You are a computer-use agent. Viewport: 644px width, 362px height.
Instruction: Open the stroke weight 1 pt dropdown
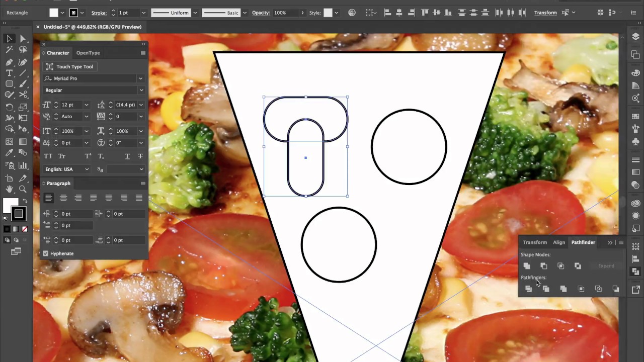[x=143, y=13]
